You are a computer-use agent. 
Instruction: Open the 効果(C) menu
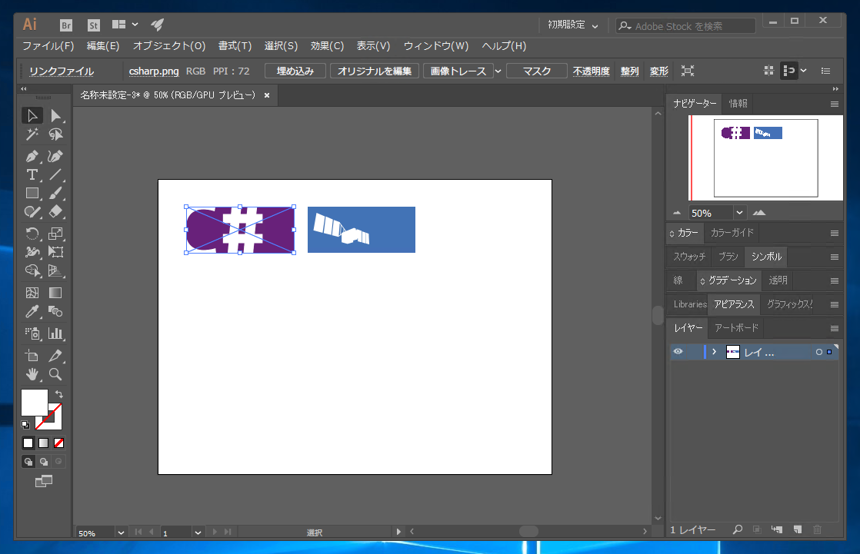click(x=327, y=46)
